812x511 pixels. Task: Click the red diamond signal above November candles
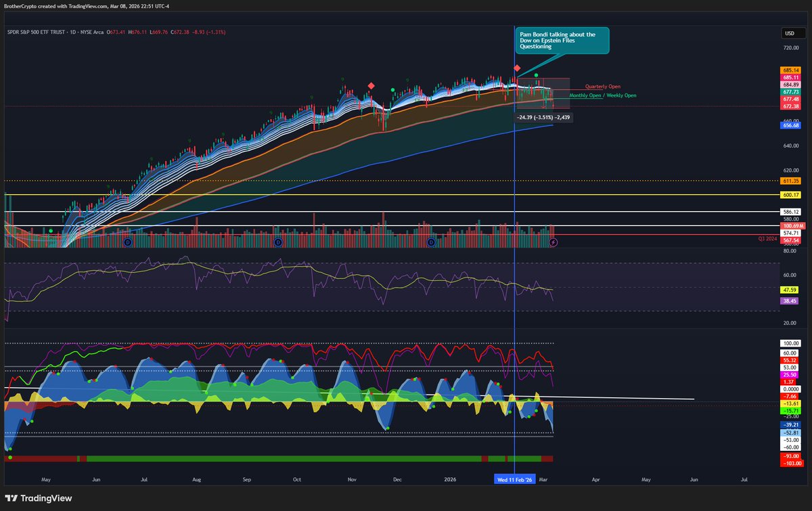point(371,85)
